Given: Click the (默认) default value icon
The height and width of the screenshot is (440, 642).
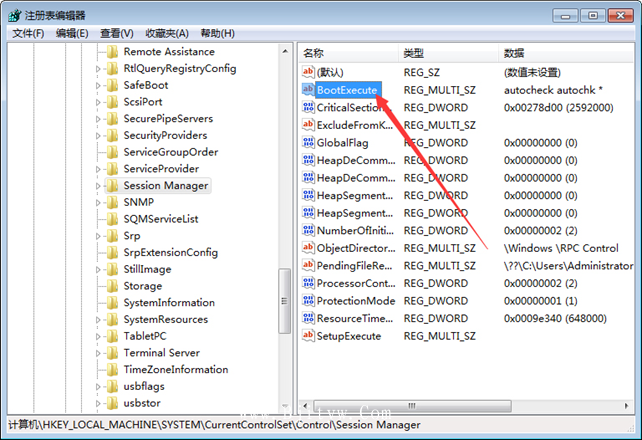Looking at the screenshot, I should pyautogui.click(x=308, y=73).
